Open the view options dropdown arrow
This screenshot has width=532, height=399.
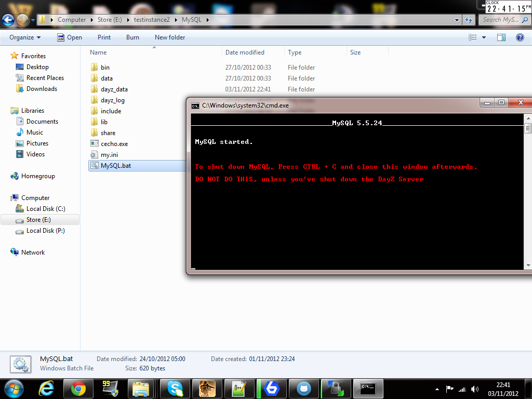click(484, 37)
